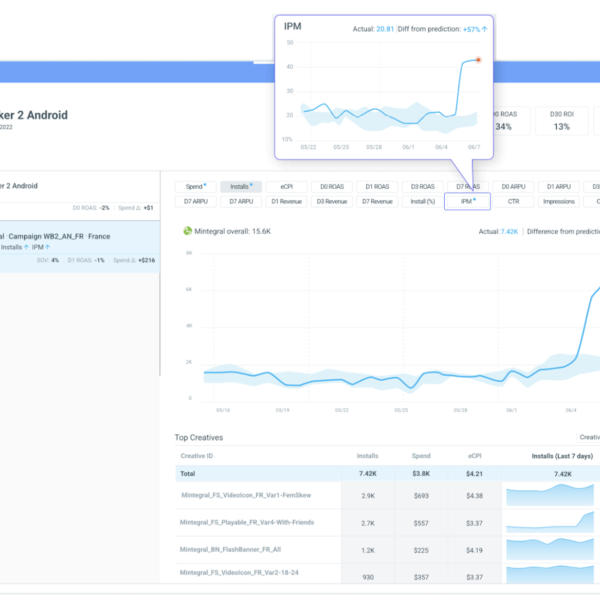
Task: Open the Impressions metric chart
Action: [559, 202]
